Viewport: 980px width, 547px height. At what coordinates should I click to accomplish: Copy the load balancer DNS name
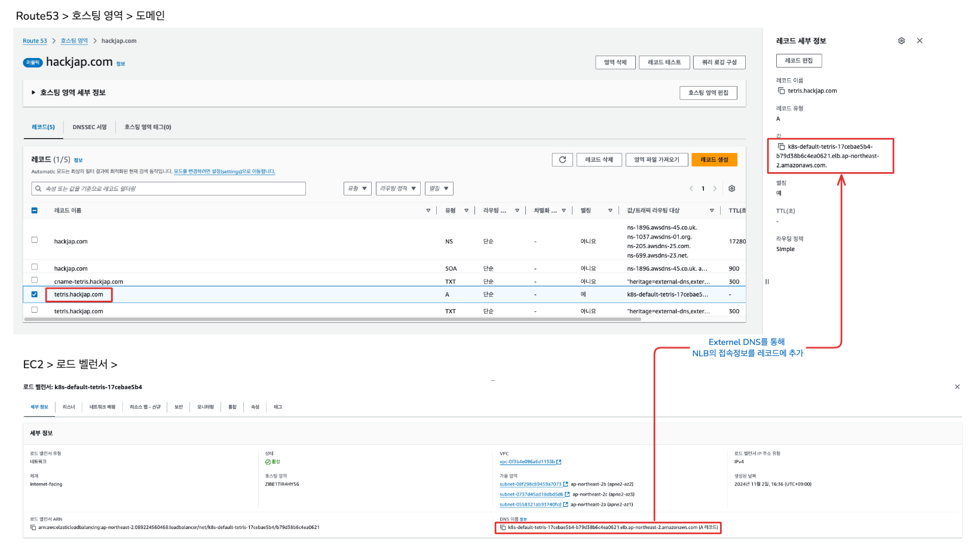[x=503, y=527]
